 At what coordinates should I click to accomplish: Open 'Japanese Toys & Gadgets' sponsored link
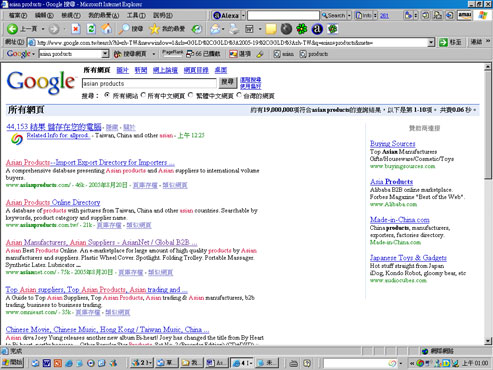408,258
